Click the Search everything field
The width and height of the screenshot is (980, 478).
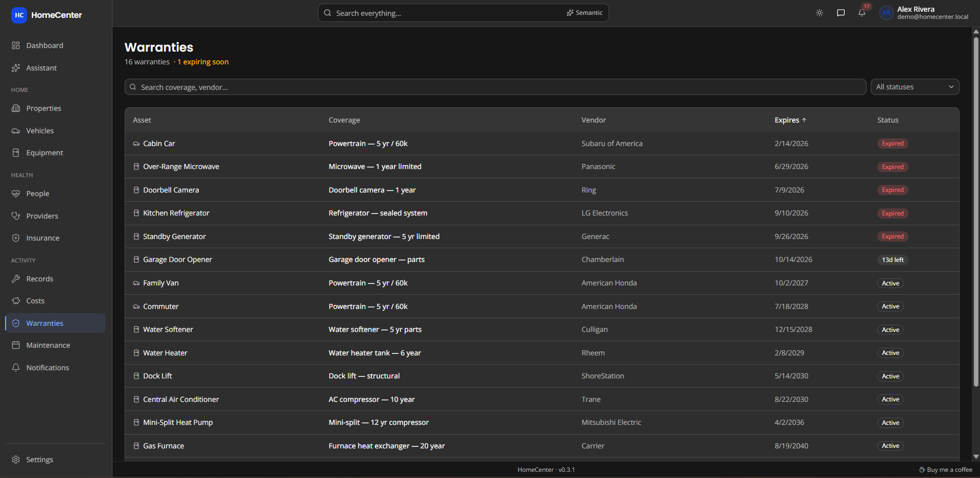pos(463,13)
